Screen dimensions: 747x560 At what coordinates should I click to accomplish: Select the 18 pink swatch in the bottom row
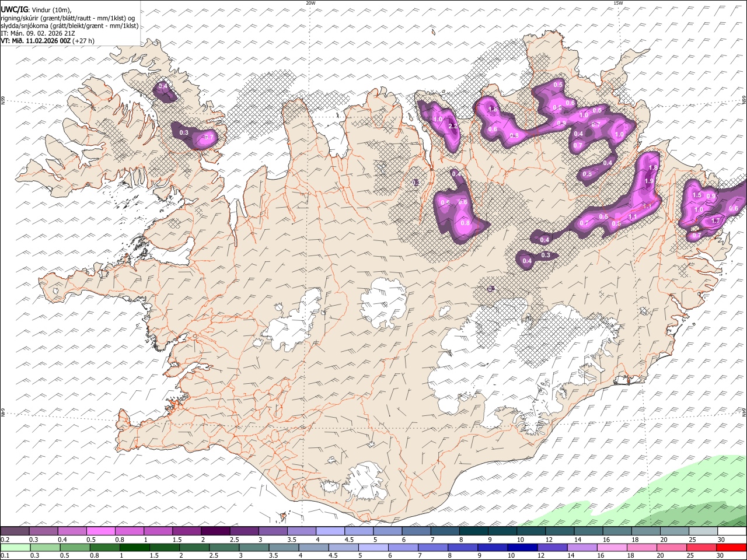pos(642,547)
